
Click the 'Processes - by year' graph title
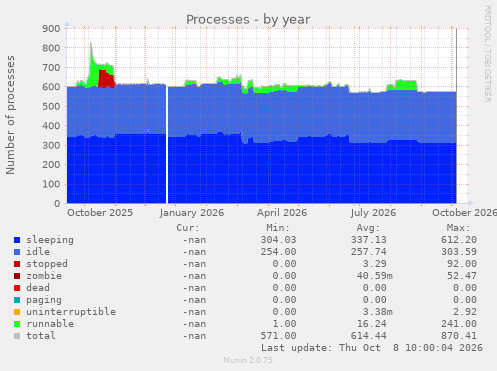(248, 20)
